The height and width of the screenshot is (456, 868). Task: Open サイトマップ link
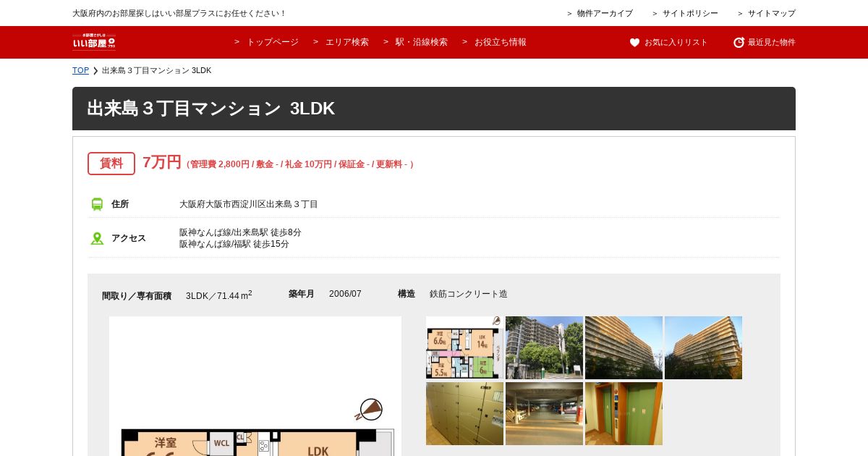(x=772, y=13)
